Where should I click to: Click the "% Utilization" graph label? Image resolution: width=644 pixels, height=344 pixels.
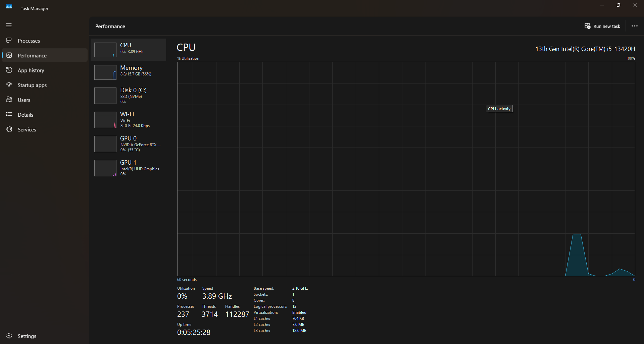click(188, 58)
